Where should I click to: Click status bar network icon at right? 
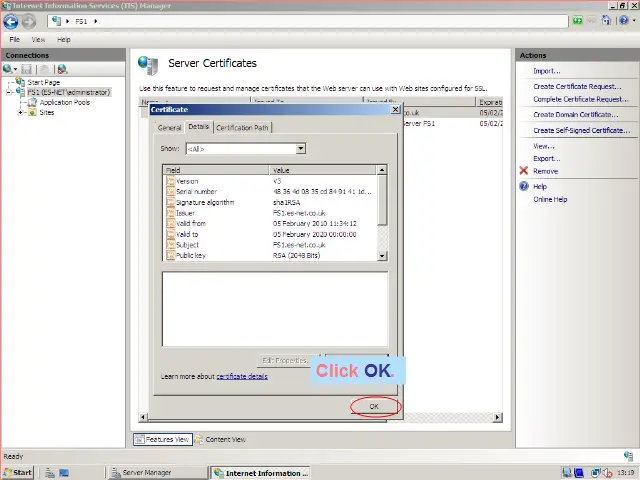[628, 456]
